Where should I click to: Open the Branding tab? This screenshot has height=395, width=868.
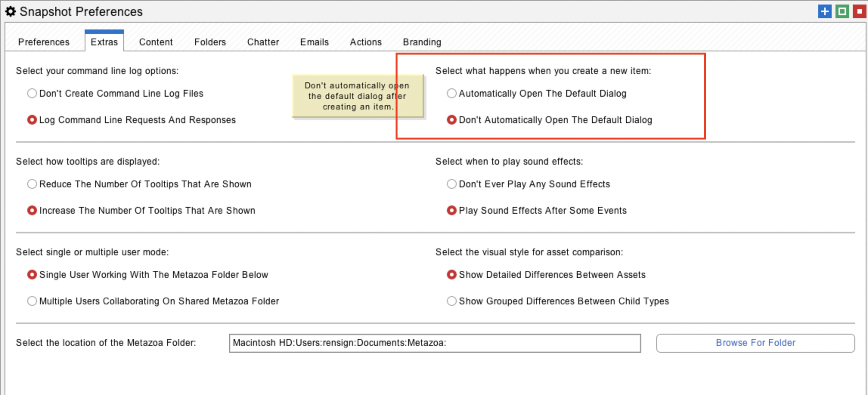point(422,42)
